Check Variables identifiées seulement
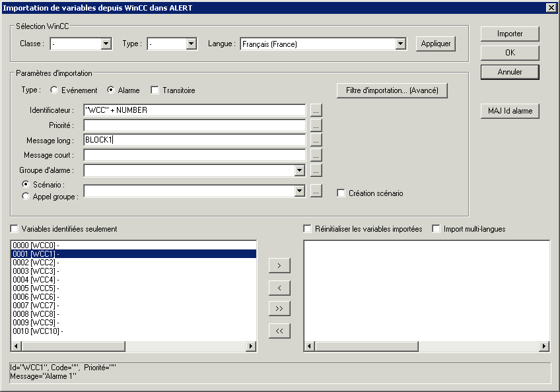The height and width of the screenshot is (392, 560). tap(15, 229)
